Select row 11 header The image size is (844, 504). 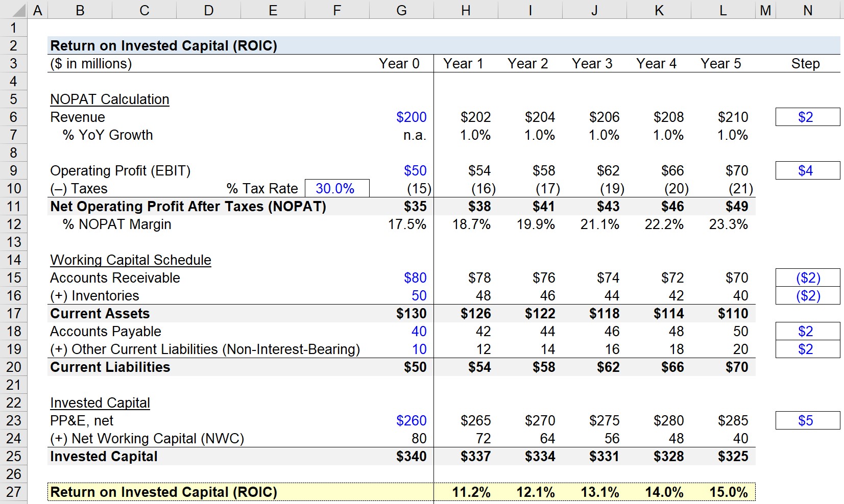point(14,206)
